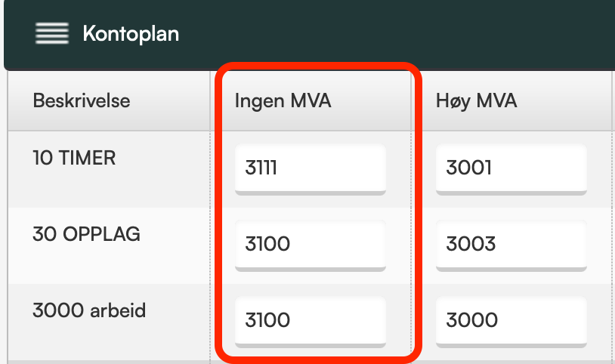
Task: Click column border right of Høy MVA header
Action: coord(612,100)
